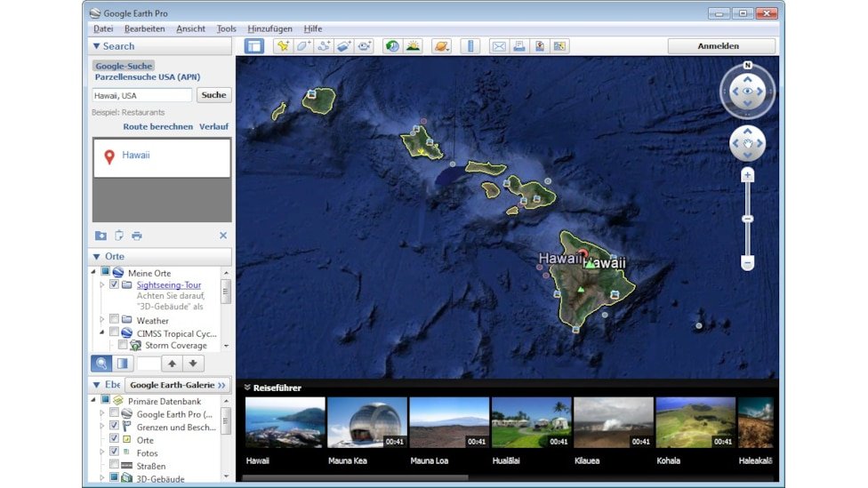Copy search results to My Places folder icon
Viewport: 868px width, 488px height.
pos(100,236)
